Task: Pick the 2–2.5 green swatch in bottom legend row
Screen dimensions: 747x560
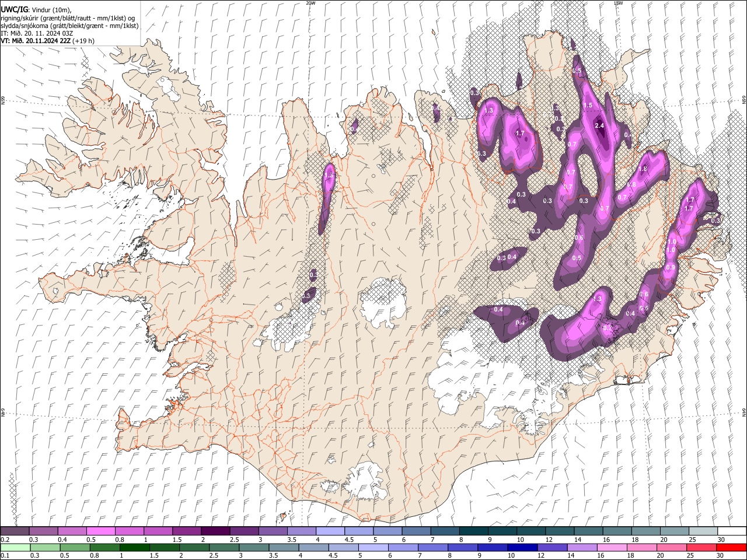Action: point(194,547)
